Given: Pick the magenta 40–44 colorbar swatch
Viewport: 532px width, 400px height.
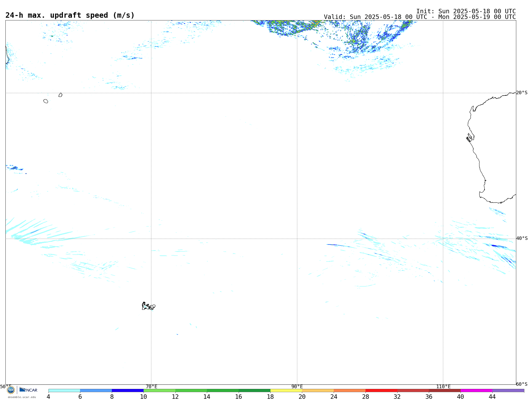Looking at the screenshot, I should 476,391.
